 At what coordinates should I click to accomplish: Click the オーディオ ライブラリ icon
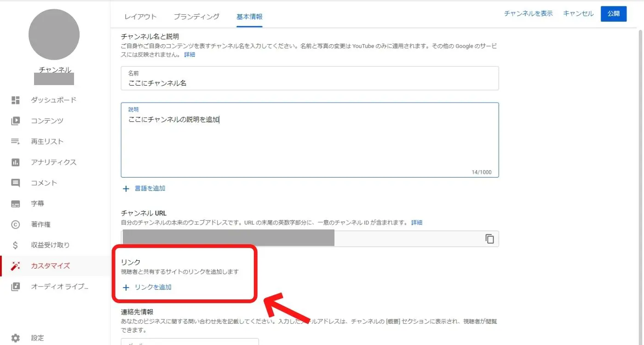point(16,287)
